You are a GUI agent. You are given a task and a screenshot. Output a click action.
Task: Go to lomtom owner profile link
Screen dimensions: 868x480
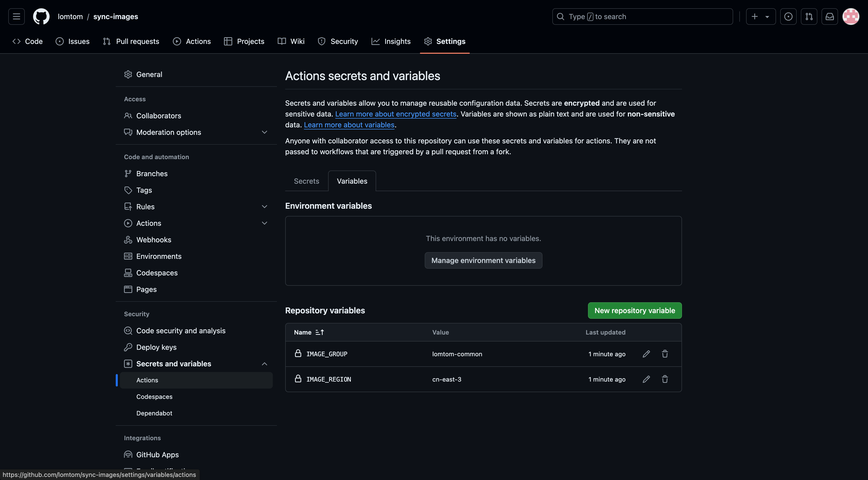pos(70,17)
